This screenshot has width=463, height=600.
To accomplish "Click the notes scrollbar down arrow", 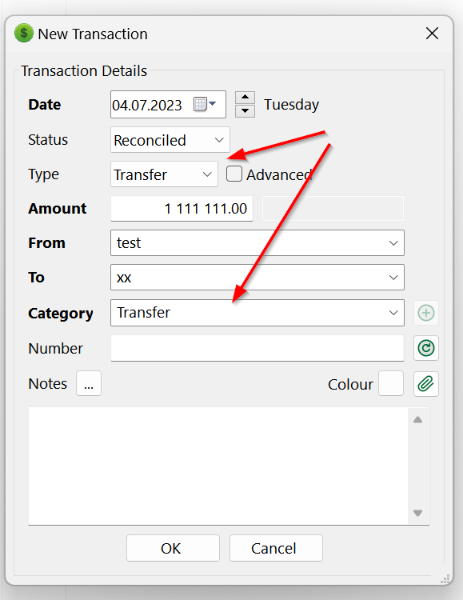I will click(418, 513).
